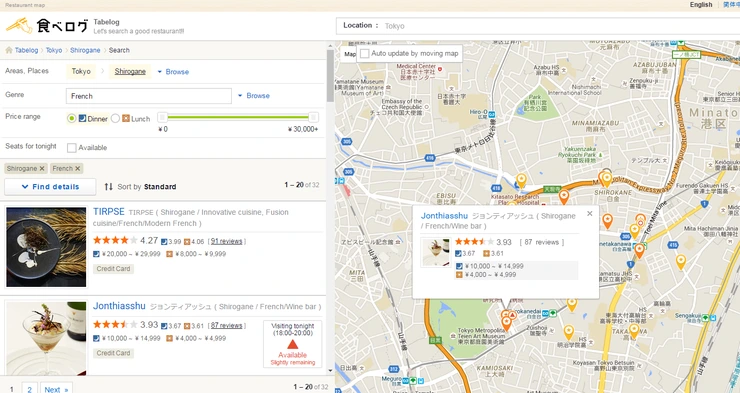Click the lunch icon in the price range
740x393 pixels.
126,118
